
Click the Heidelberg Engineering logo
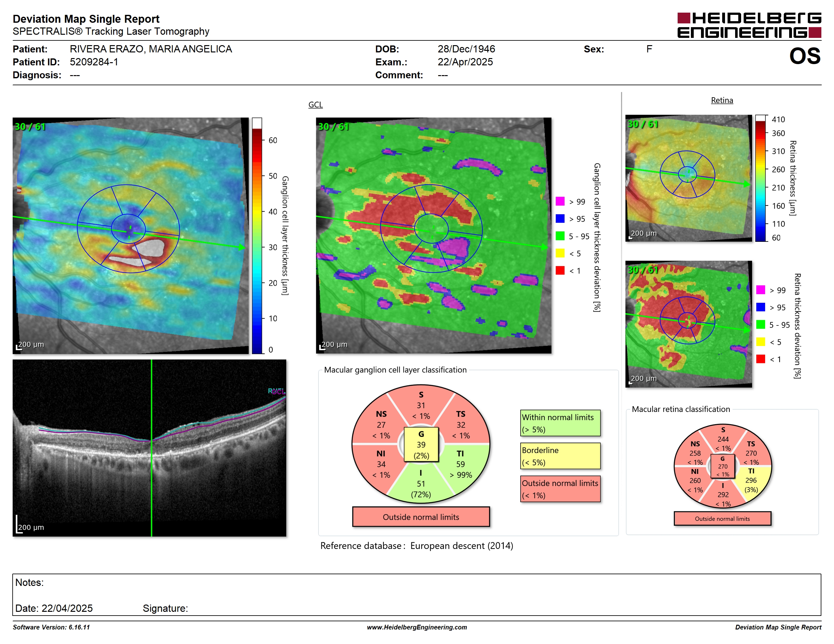749,25
